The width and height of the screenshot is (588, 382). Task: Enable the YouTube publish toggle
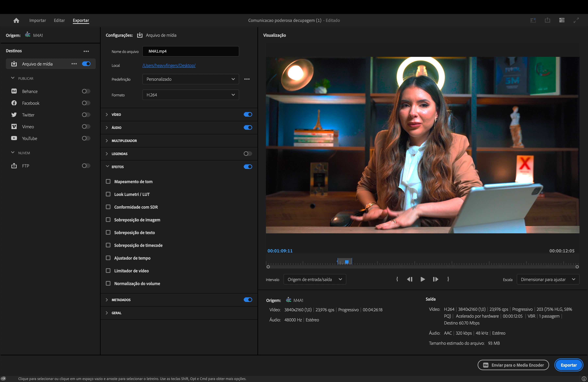(x=86, y=138)
